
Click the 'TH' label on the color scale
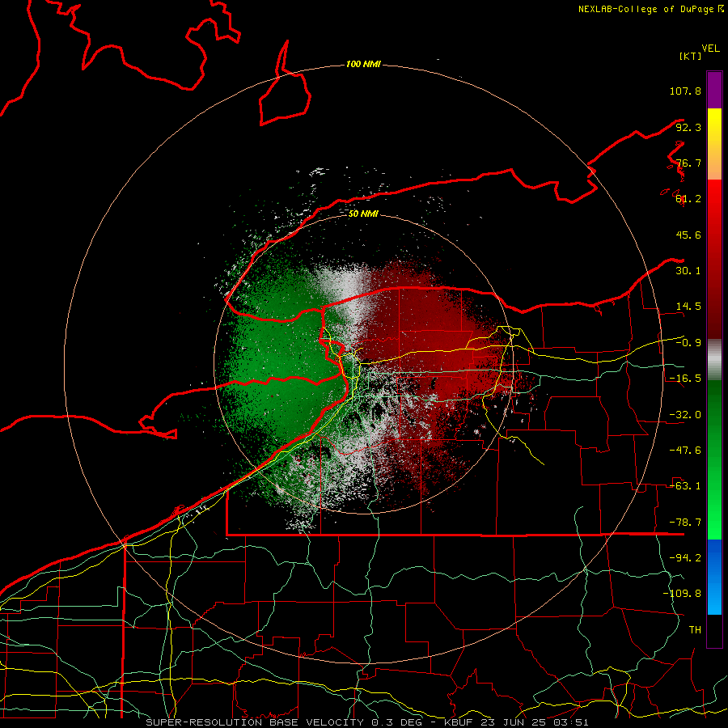695,630
